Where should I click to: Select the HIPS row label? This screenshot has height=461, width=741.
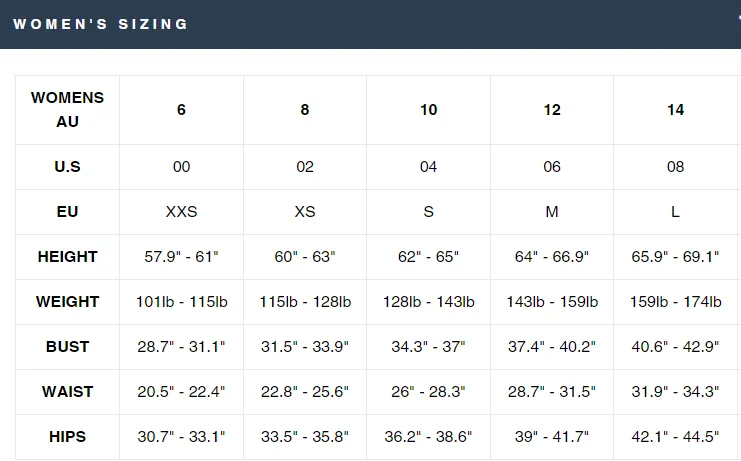click(x=68, y=436)
